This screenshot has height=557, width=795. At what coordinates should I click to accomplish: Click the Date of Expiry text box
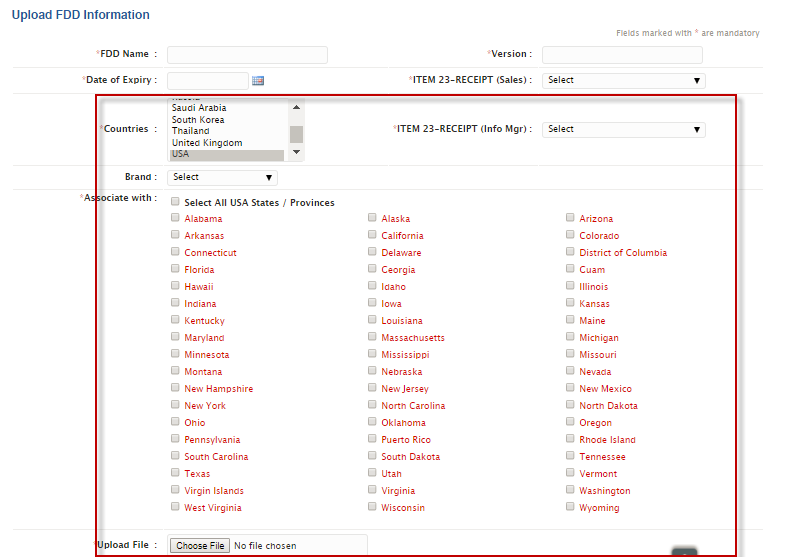tap(207, 80)
